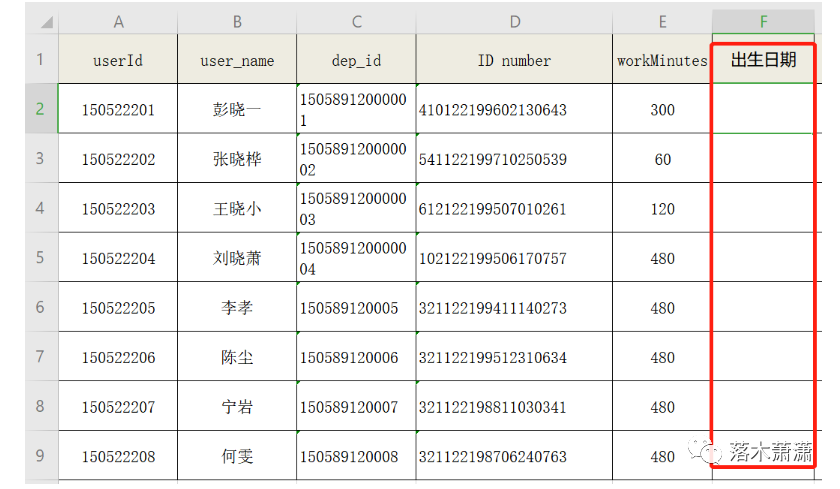Select dep_id cell 150589120008
This screenshot has height=489, width=840.
(x=356, y=456)
